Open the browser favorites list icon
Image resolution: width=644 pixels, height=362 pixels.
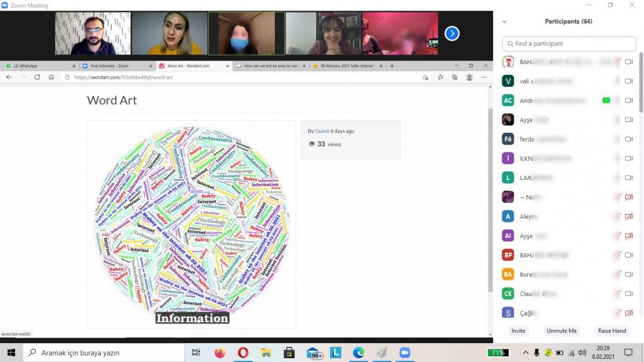440,77
